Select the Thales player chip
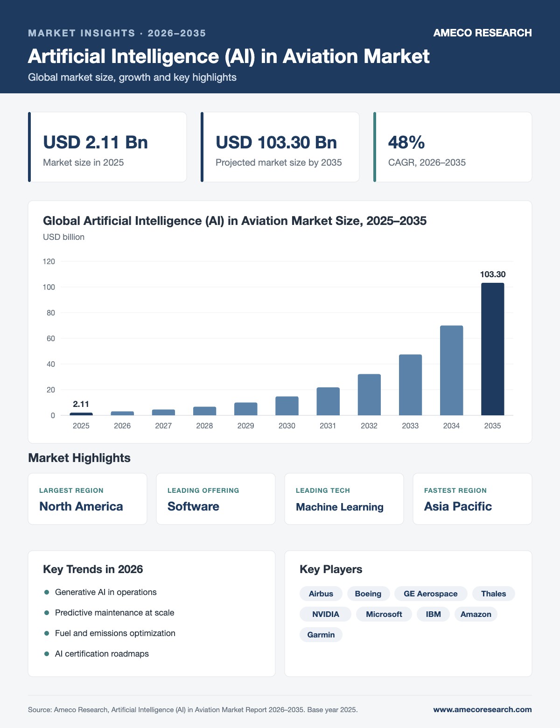The width and height of the screenshot is (560, 728). click(x=494, y=594)
